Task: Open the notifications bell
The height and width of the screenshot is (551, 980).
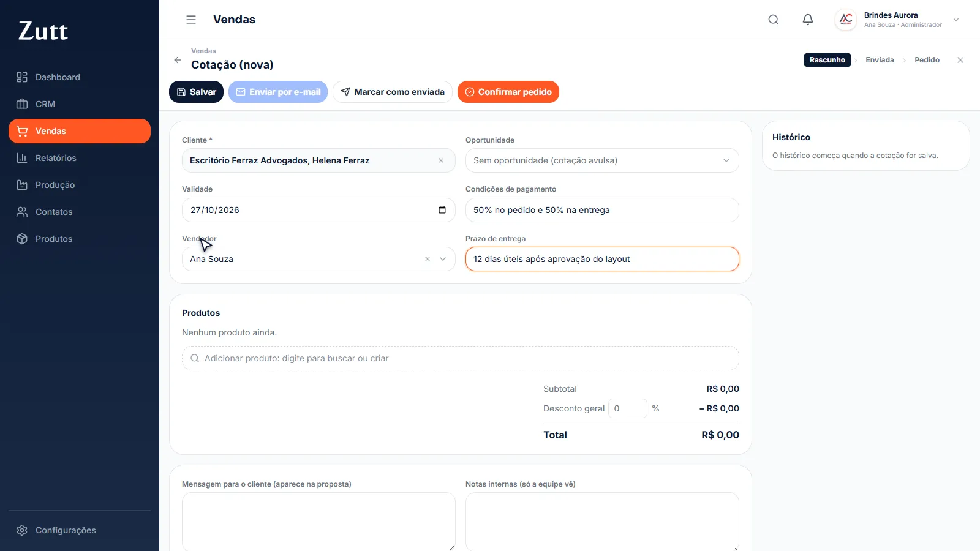Action: click(808, 20)
